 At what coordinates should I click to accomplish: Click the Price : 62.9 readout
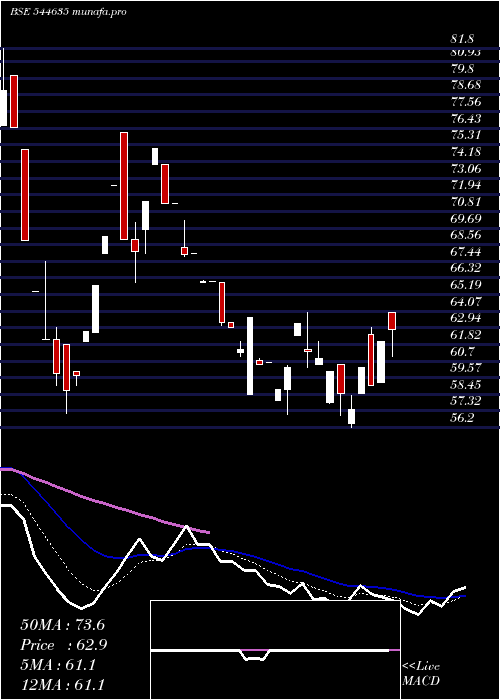pyautogui.click(x=64, y=645)
